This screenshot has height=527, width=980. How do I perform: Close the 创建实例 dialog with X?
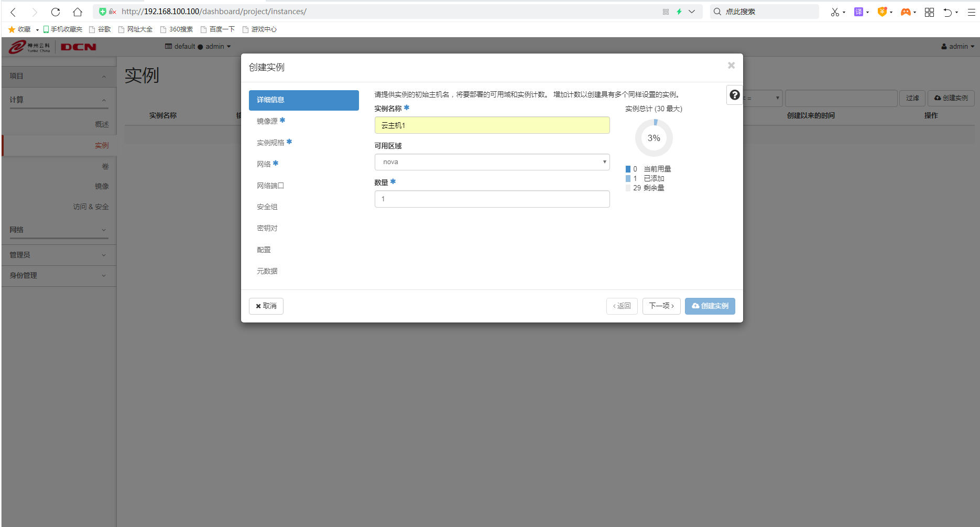tap(731, 65)
